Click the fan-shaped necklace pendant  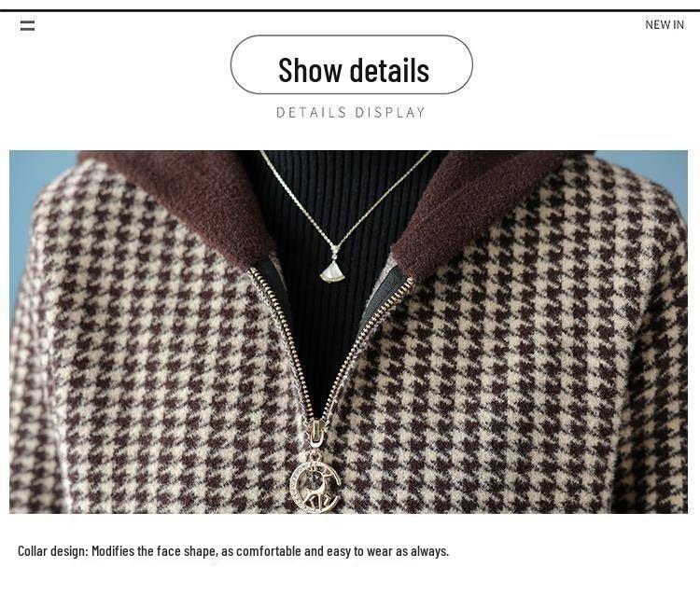pyautogui.click(x=333, y=270)
